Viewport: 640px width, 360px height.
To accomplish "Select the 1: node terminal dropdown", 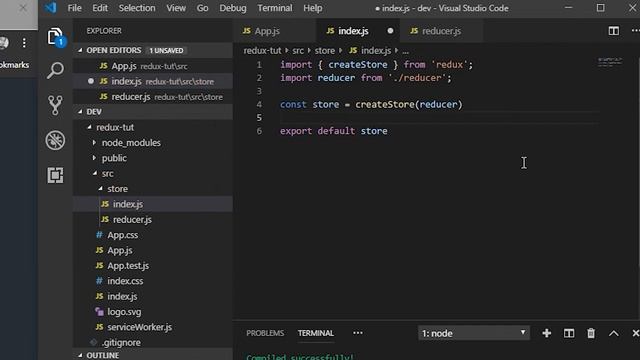I will (473, 333).
